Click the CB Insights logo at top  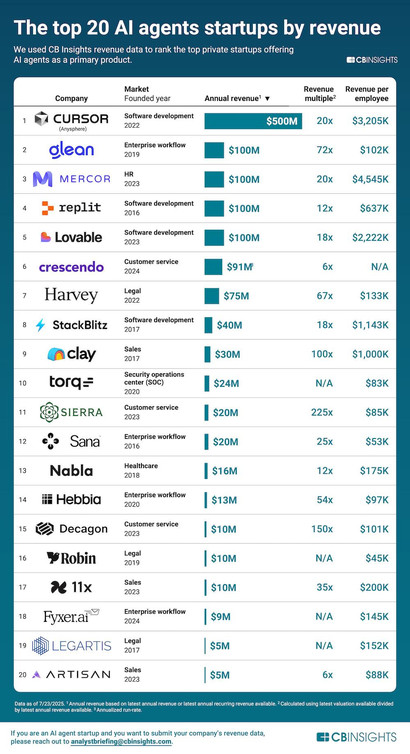point(372,60)
